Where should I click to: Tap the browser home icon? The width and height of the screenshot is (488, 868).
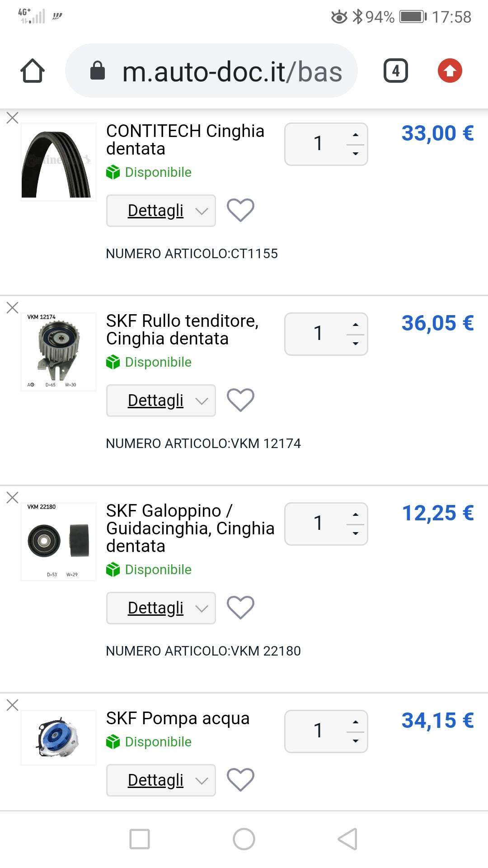tap(33, 71)
